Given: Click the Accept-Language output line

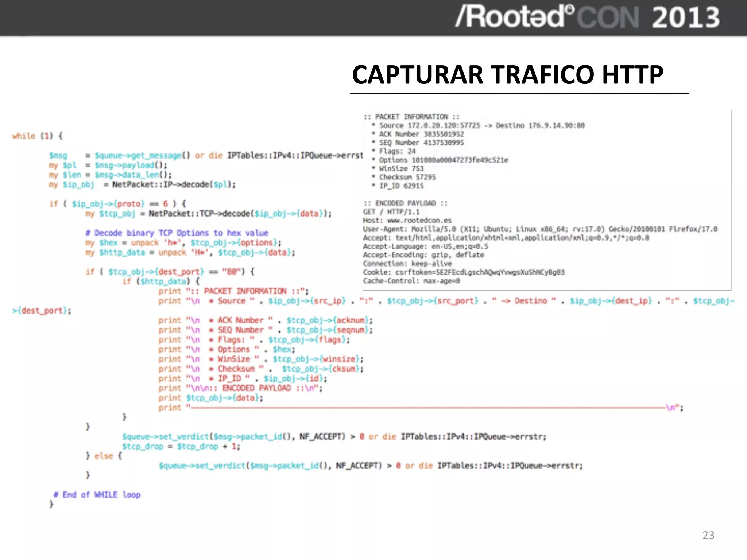Looking at the screenshot, I should 426,246.
